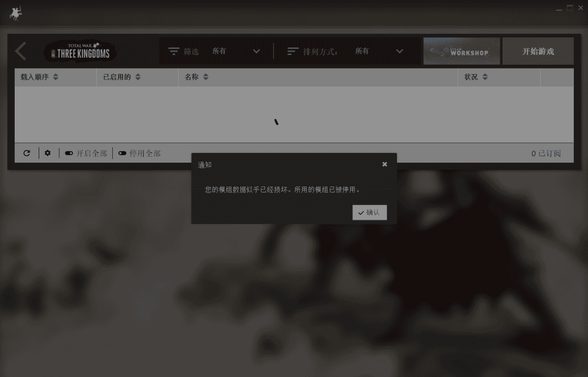Click the sort lines icon beside 排列方式
Screen dimensions: 588x377
point(292,51)
